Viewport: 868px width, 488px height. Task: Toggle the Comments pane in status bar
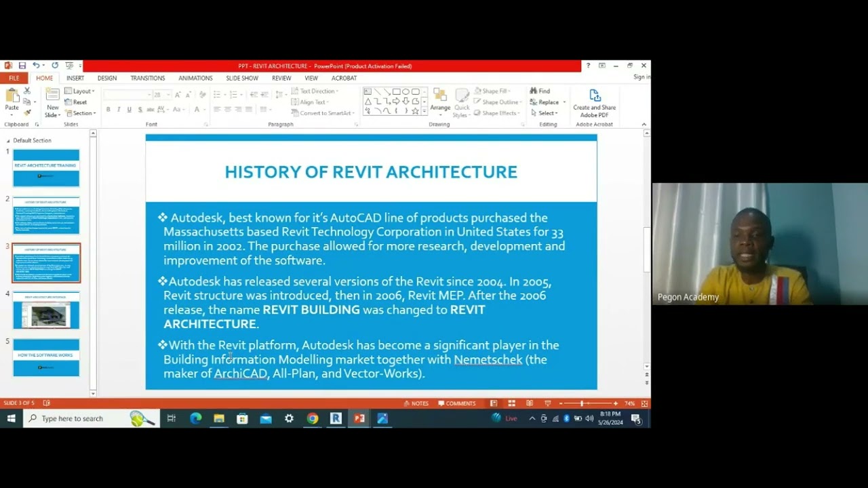click(457, 403)
